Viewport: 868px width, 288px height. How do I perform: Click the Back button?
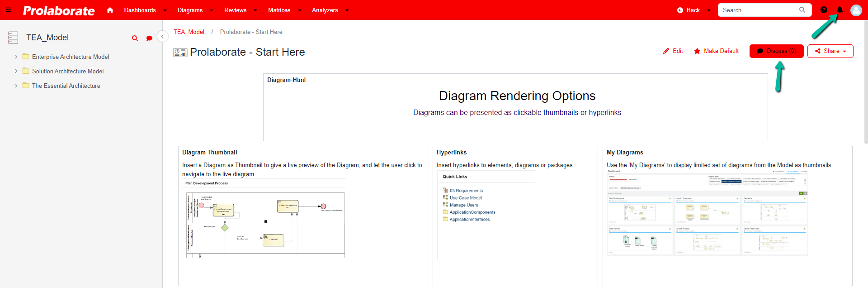(x=689, y=10)
